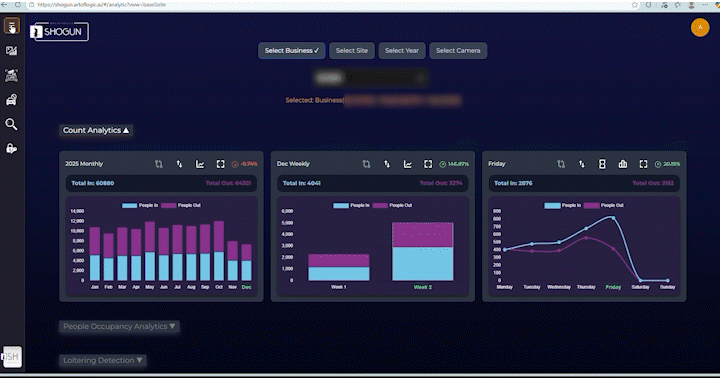Click the 'Total Out: 2152' value
The height and width of the screenshot is (380, 720).
tap(653, 183)
